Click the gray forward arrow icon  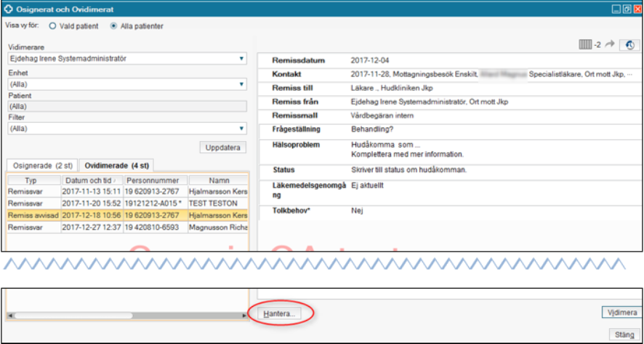click(x=608, y=45)
